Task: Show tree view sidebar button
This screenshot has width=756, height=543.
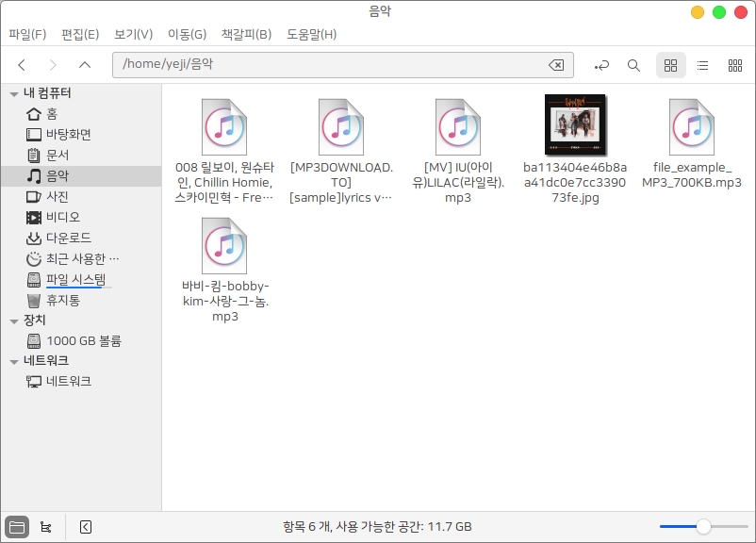Action: [x=46, y=527]
